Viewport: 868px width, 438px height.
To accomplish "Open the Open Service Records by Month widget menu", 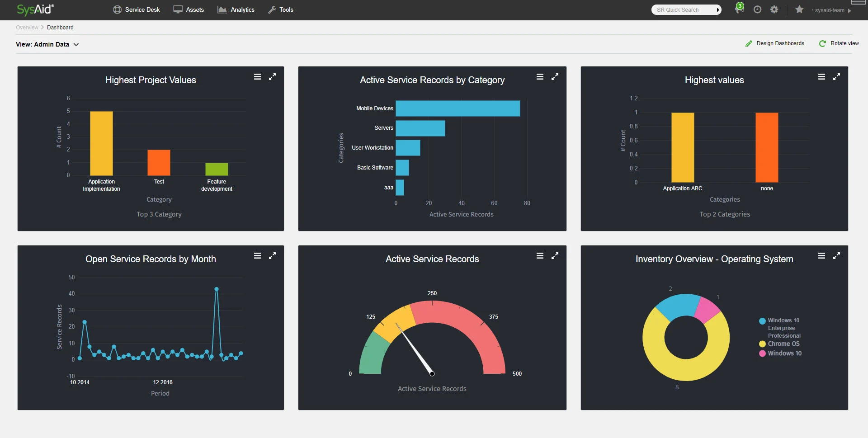I will (x=257, y=256).
